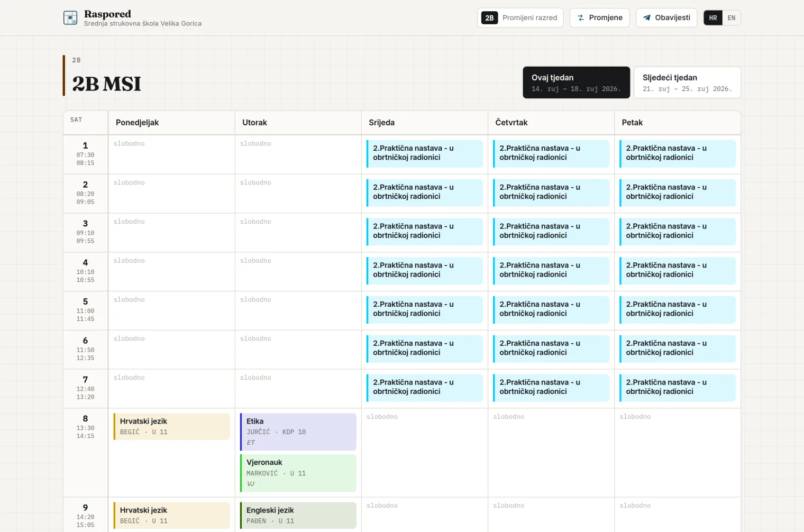Open Četvrtak period 6 Praktična nastava card
Image resolution: width=804 pixels, height=532 pixels.
[x=551, y=348]
